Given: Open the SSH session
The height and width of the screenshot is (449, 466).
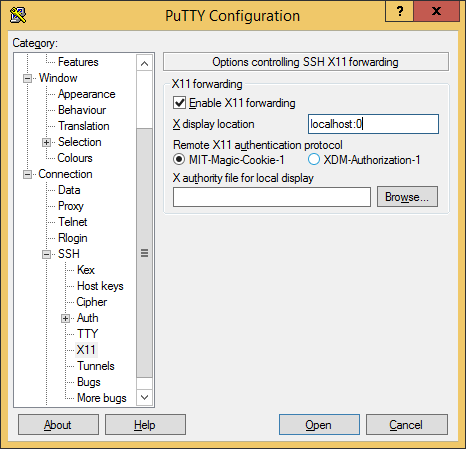Looking at the screenshot, I should coord(319,425).
